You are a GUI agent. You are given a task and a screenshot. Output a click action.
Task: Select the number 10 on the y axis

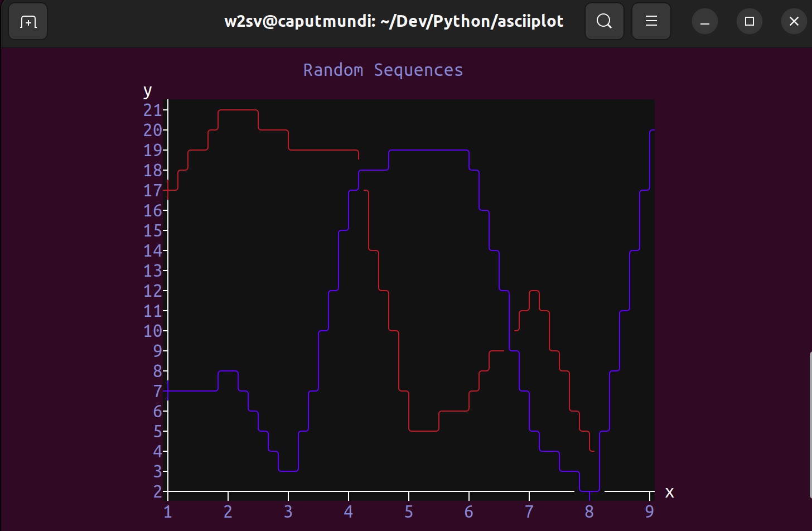click(153, 331)
